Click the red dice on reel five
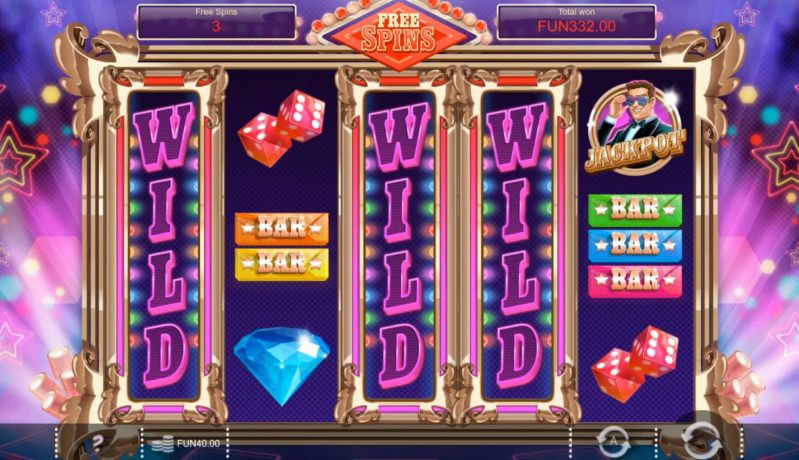This screenshot has width=799, height=460. coord(635,364)
